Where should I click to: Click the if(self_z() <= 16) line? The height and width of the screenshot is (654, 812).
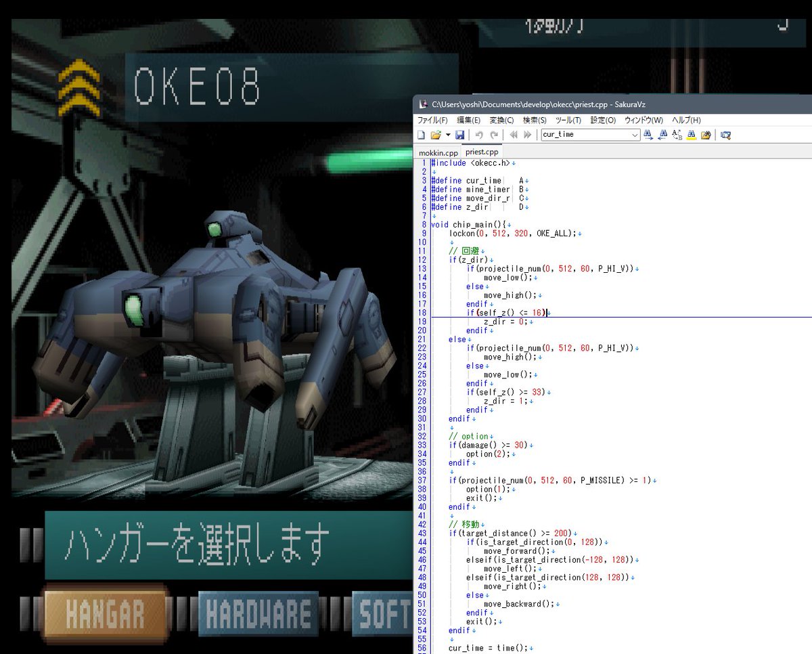pos(507,313)
